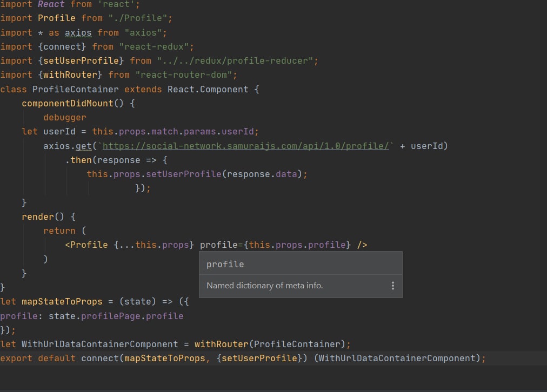Click the 'axios' underlined import name
Image resolution: width=547 pixels, height=392 pixels.
tap(78, 33)
